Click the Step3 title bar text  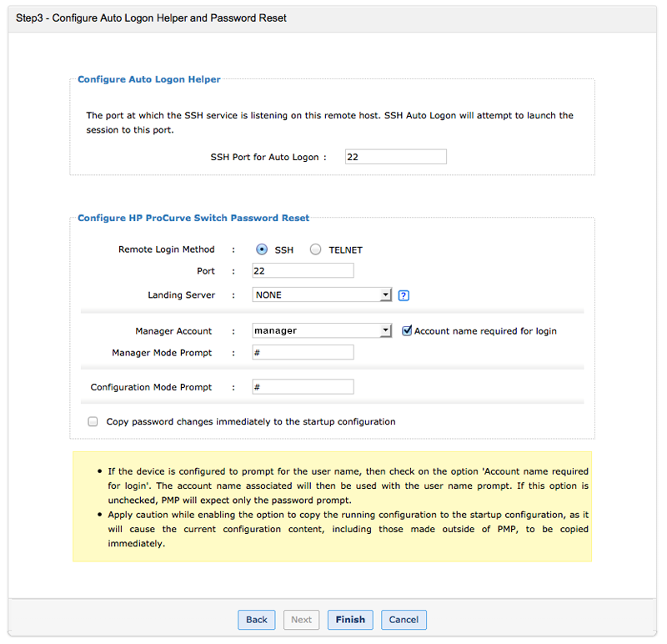(148, 18)
